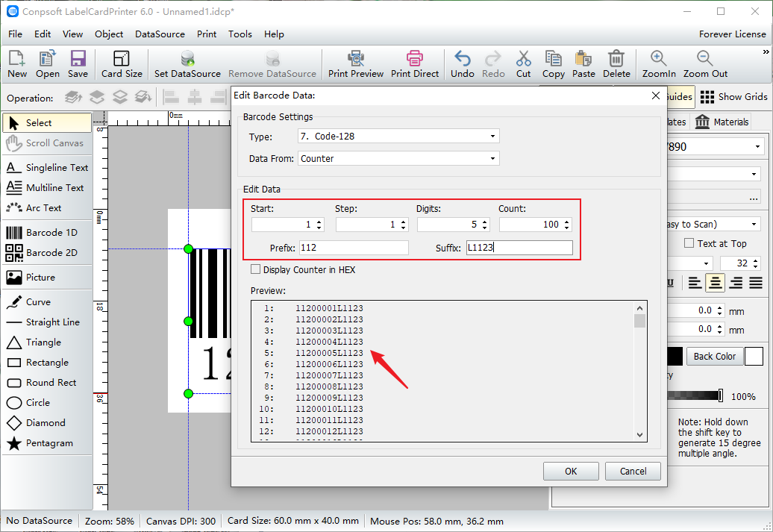Open Print Preview
This screenshot has height=532, width=773.
pyautogui.click(x=356, y=64)
